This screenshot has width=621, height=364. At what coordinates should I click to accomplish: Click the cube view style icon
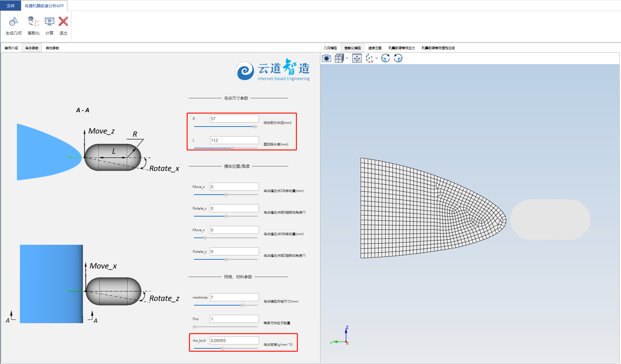click(339, 58)
